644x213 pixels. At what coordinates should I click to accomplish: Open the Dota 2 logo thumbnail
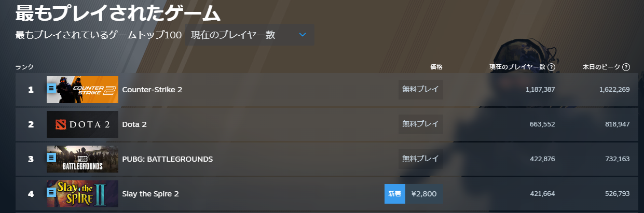tap(83, 124)
